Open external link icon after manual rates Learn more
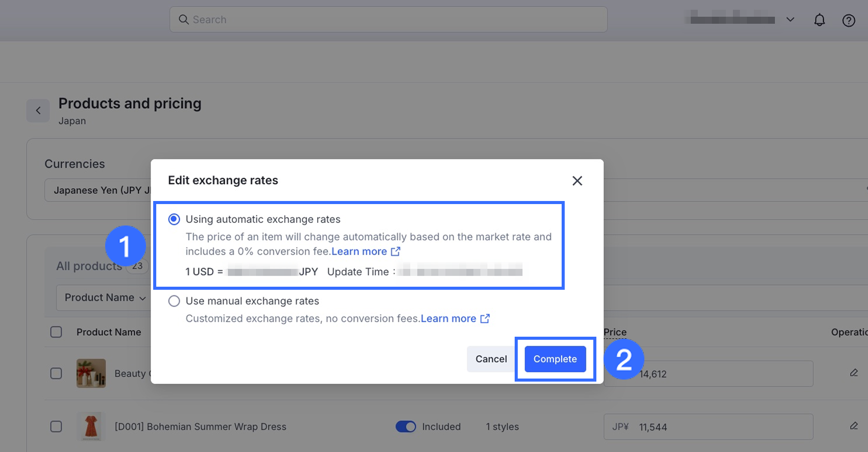The height and width of the screenshot is (452, 868). click(485, 318)
